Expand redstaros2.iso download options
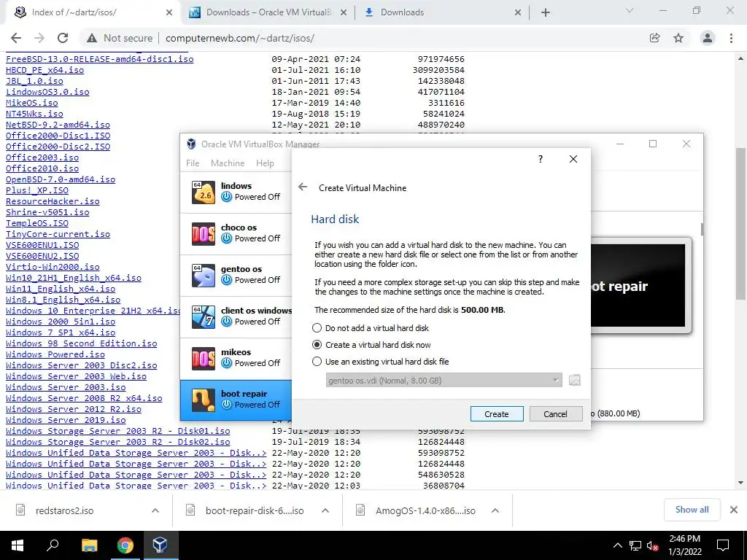Image resolution: width=747 pixels, height=560 pixels. tap(155, 510)
